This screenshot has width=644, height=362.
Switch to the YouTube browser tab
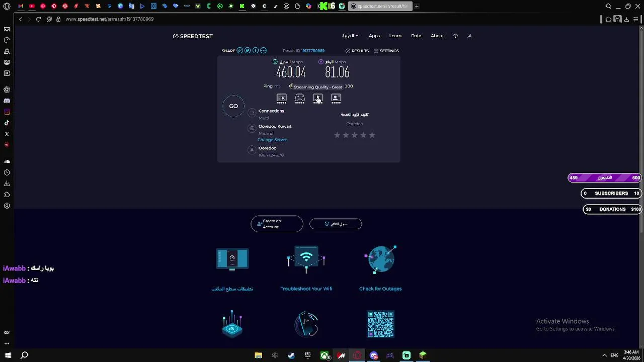pyautogui.click(x=32, y=6)
